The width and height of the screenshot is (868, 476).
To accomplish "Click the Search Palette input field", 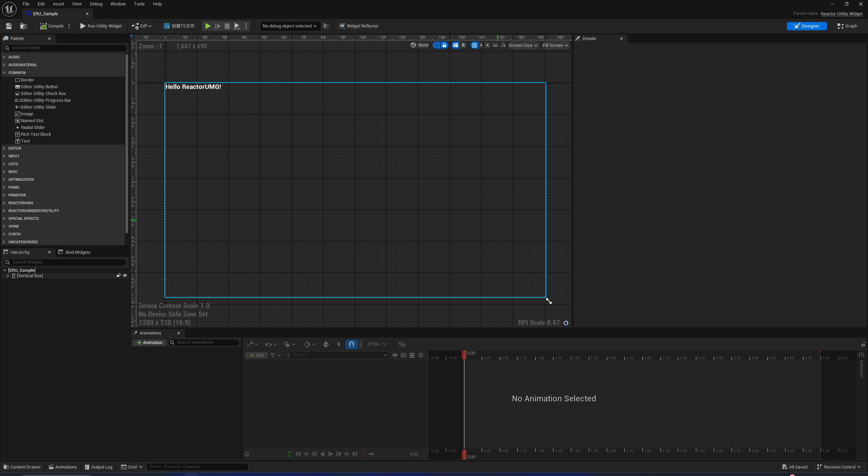I will [x=65, y=48].
